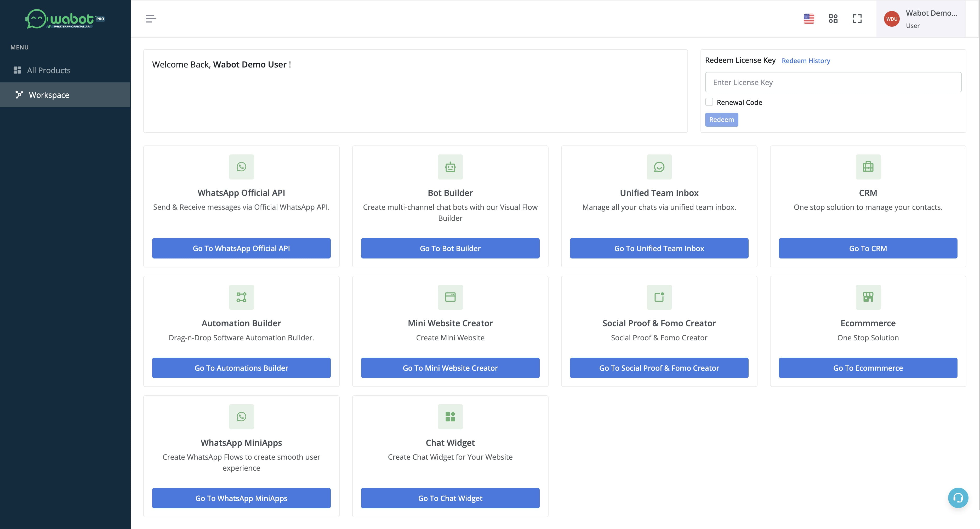
Task: Click 'Drag-n-Drop Software Automation Builder.' text
Action: (241, 337)
